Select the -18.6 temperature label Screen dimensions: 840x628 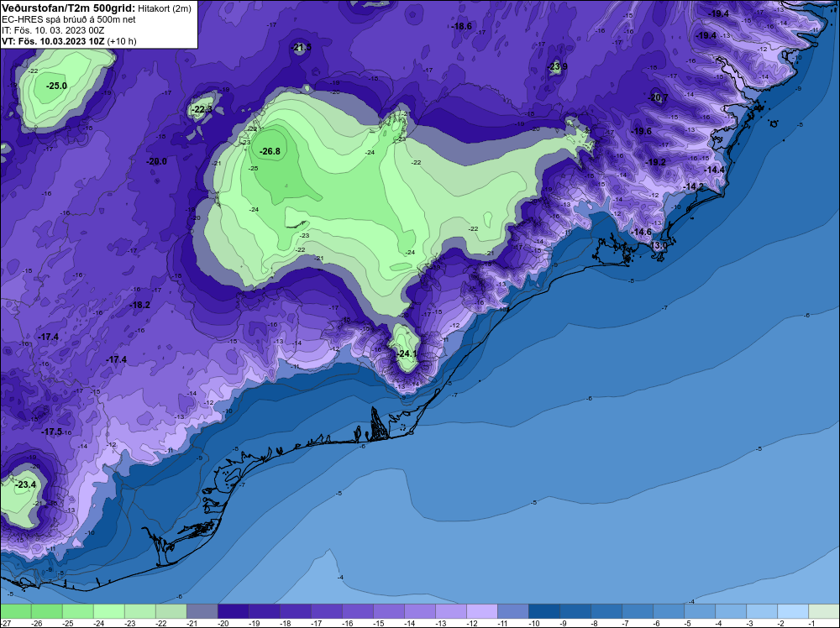(x=461, y=26)
